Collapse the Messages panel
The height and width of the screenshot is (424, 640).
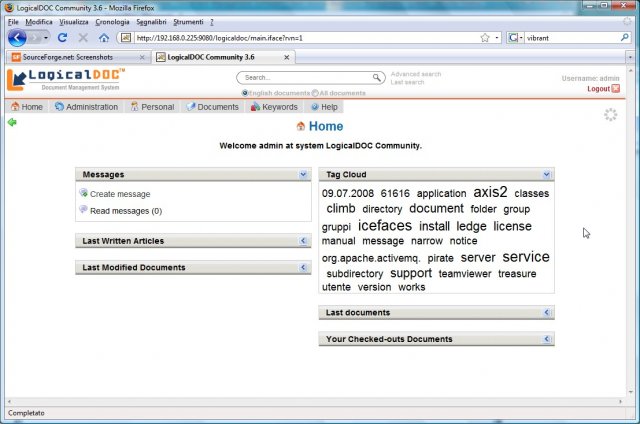tap(303, 174)
